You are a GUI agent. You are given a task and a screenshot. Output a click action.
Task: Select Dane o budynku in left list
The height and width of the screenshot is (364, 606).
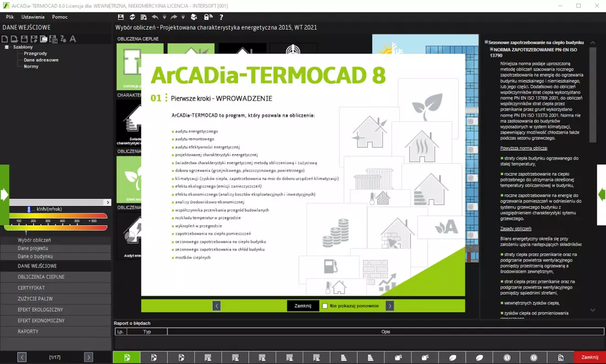56,257
